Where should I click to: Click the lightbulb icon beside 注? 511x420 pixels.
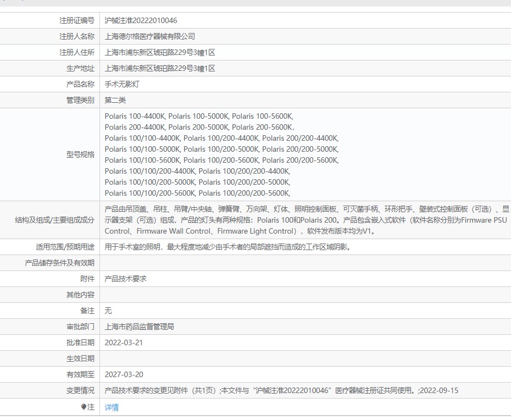[84, 407]
